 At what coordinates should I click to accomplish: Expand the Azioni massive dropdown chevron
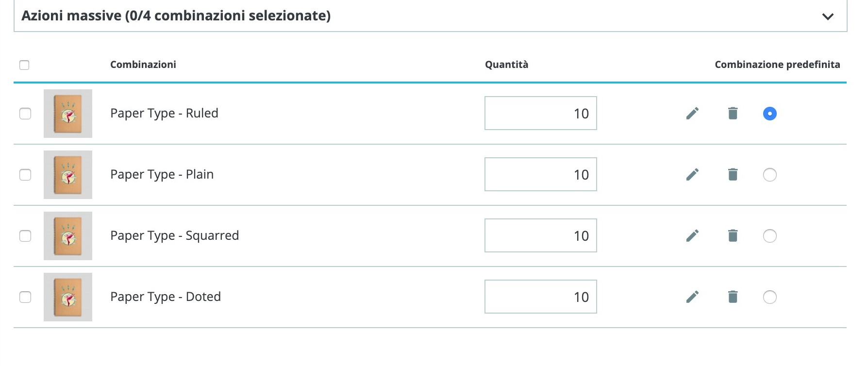click(x=828, y=17)
